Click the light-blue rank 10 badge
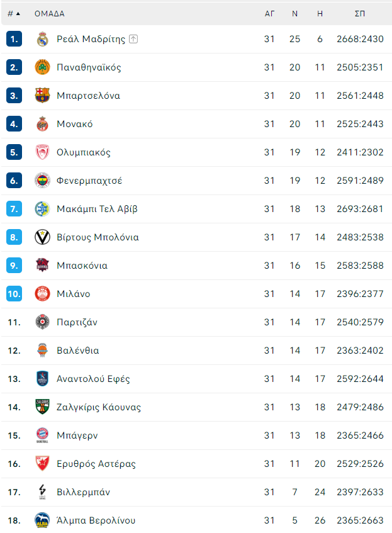 tap(14, 294)
